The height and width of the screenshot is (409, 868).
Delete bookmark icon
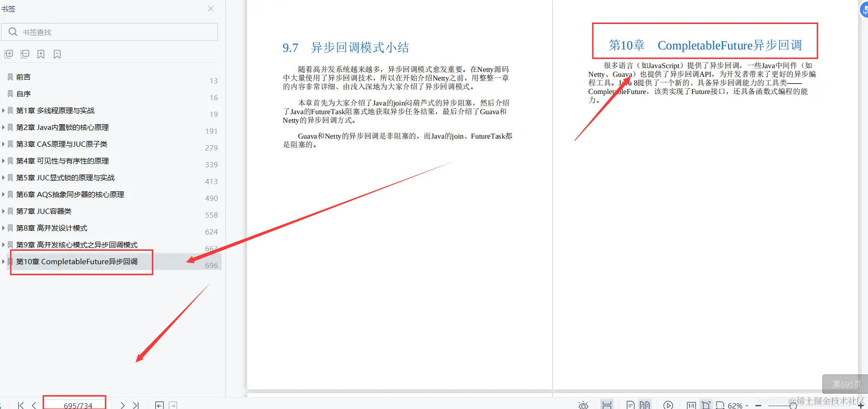[57, 54]
